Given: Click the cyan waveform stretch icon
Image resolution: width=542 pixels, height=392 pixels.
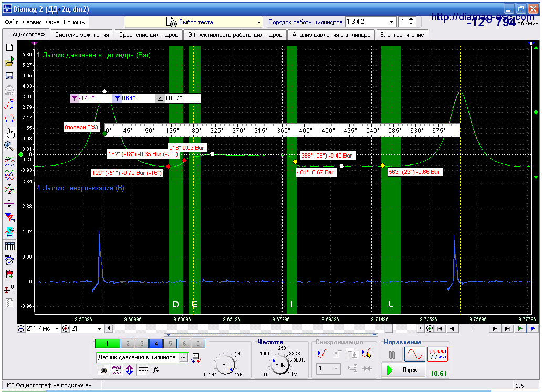Looking at the screenshot, I should click(x=9, y=232).
